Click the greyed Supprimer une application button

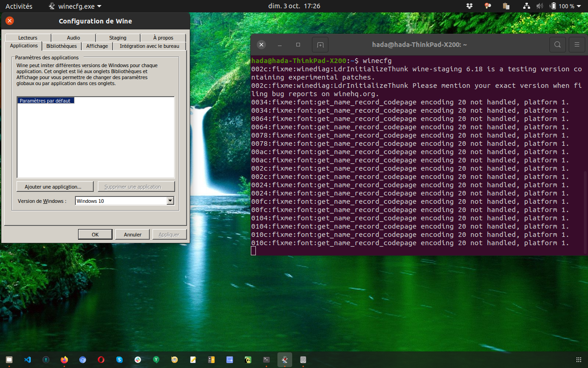[136, 187]
